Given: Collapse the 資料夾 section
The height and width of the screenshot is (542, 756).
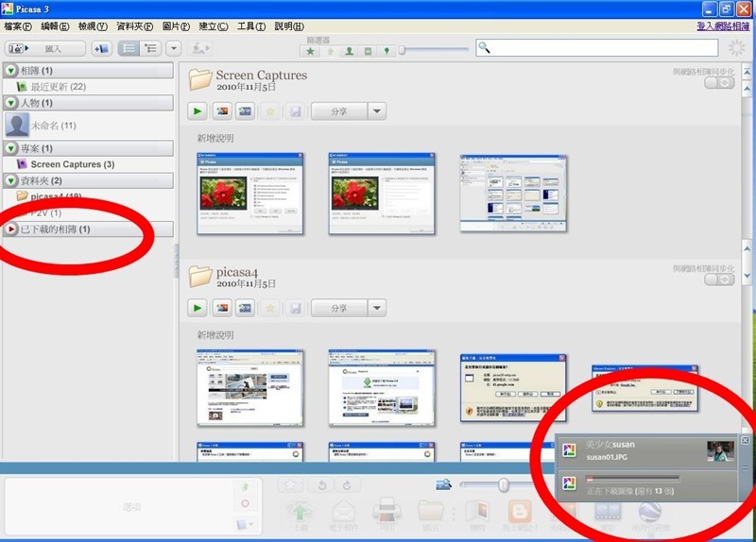Looking at the screenshot, I should [12, 180].
